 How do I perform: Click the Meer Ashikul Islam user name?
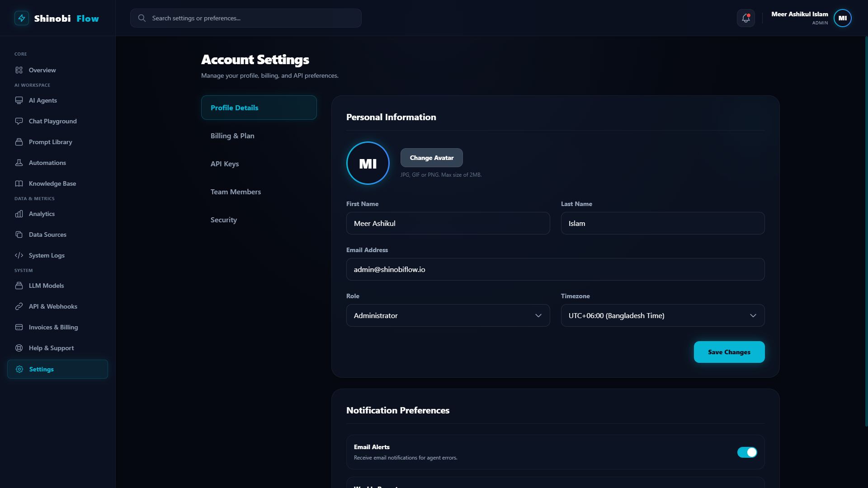click(800, 14)
